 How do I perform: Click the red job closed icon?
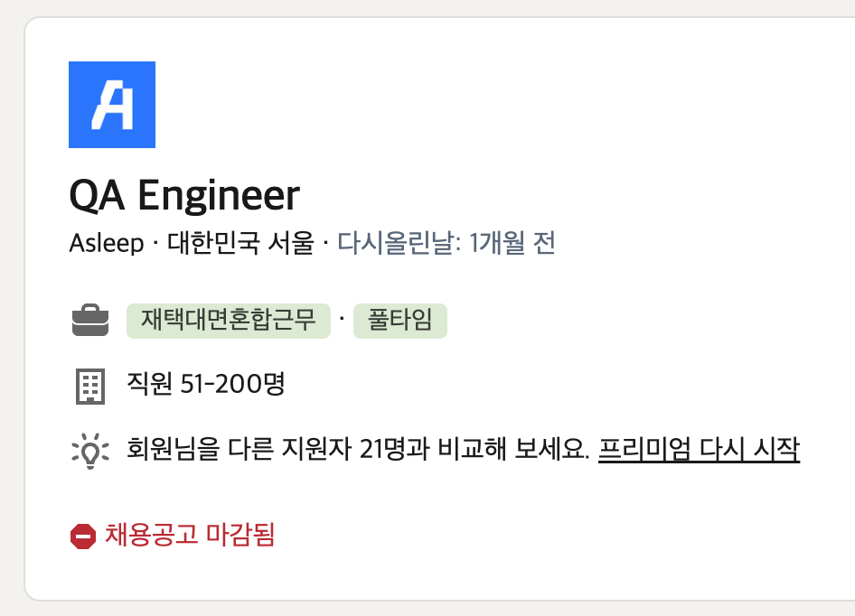coord(83,536)
